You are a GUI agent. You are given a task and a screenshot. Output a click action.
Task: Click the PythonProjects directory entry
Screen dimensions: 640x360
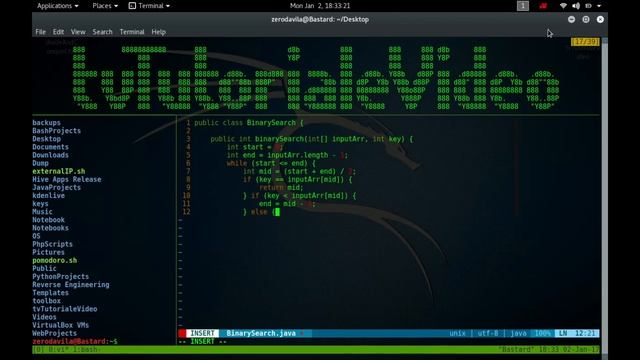point(60,276)
